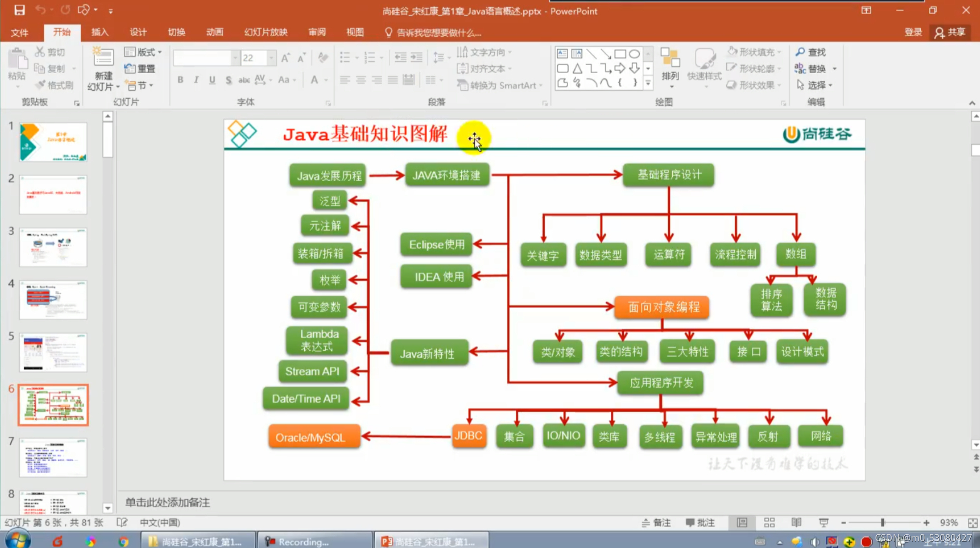Click the zoom slider handle
This screenshot has height=548, width=980.
click(x=882, y=522)
